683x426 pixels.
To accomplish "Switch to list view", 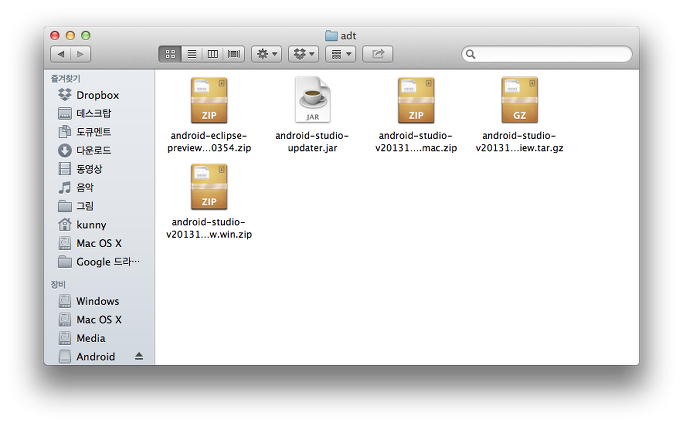I will [192, 54].
